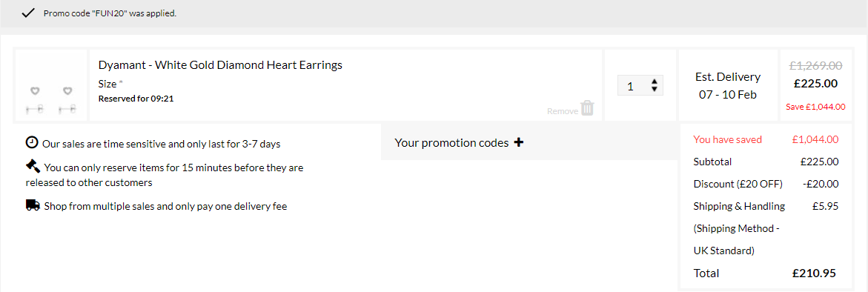
Task: Click the Total £210.95 amount
Action: pos(814,273)
